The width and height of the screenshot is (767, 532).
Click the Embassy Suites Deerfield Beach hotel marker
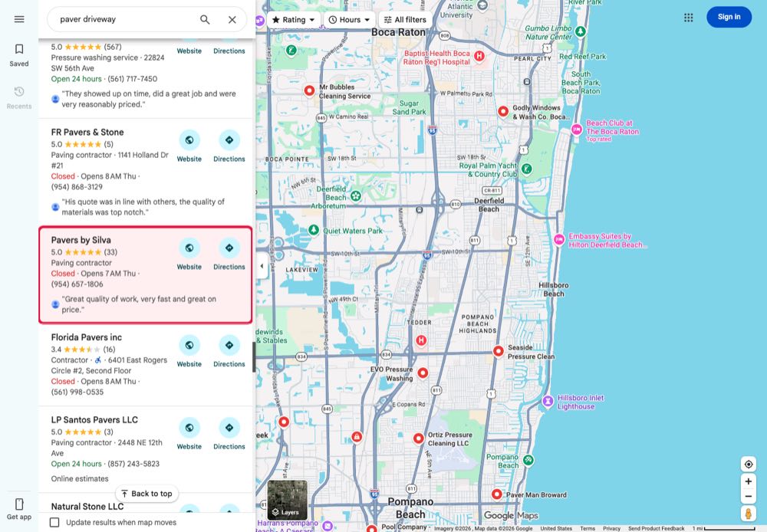559,239
